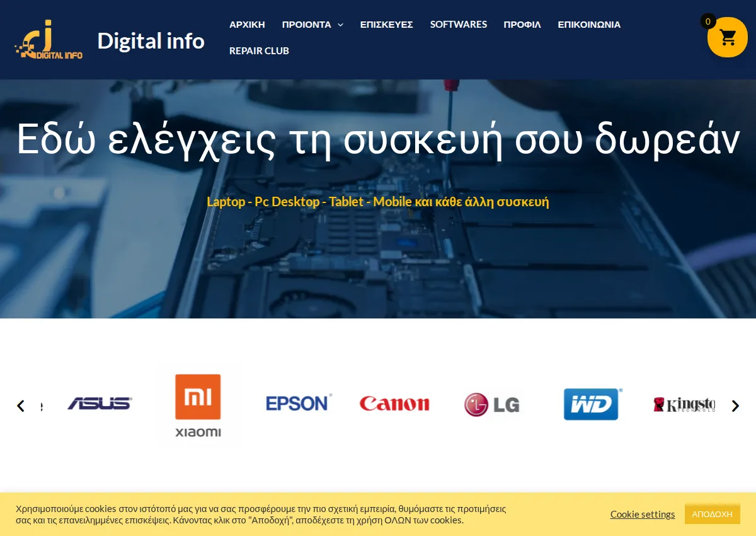This screenshot has width=756, height=536.
Task: Click the 'Laptop - Pc Desktop - Tablet - Mobile' subtitle
Action: (x=378, y=202)
